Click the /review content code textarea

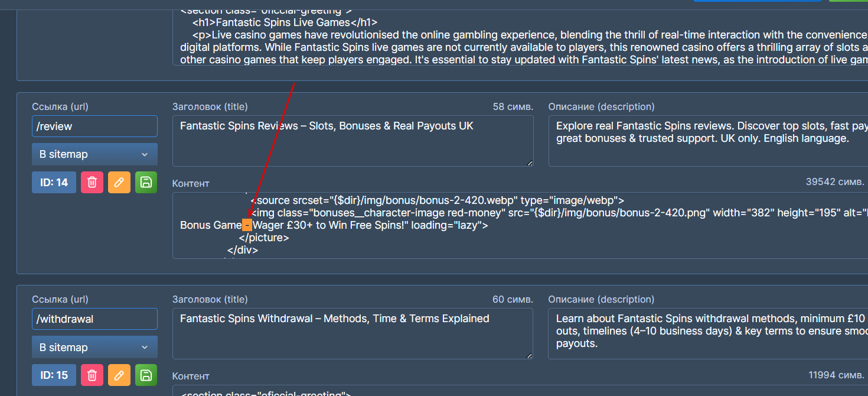click(x=520, y=225)
